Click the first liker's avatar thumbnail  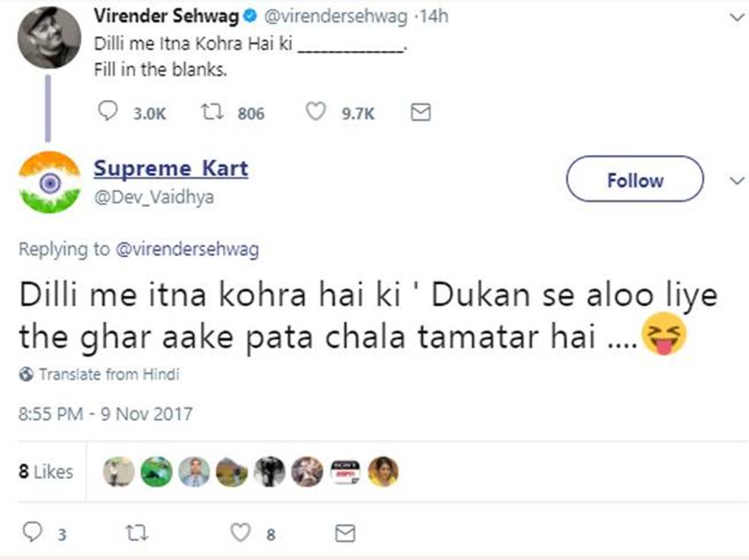119,472
